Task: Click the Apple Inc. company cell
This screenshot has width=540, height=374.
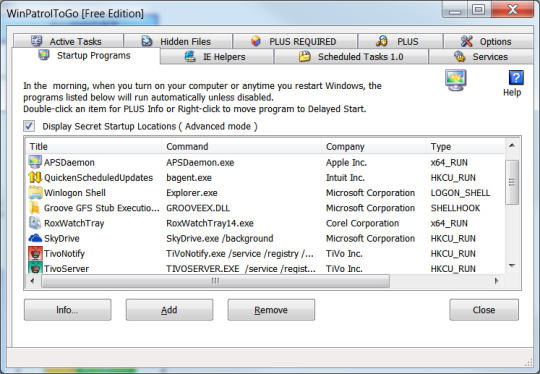Action: point(346,162)
